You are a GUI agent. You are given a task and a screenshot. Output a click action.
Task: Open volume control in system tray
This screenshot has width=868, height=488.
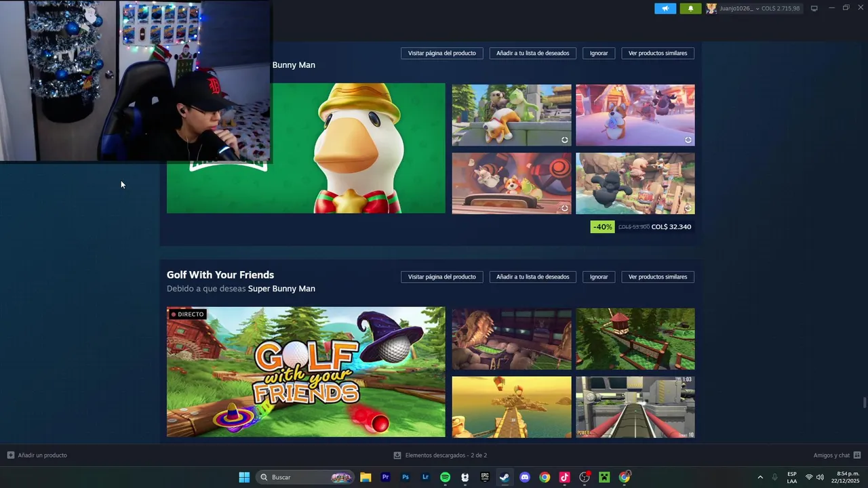pyautogui.click(x=820, y=477)
